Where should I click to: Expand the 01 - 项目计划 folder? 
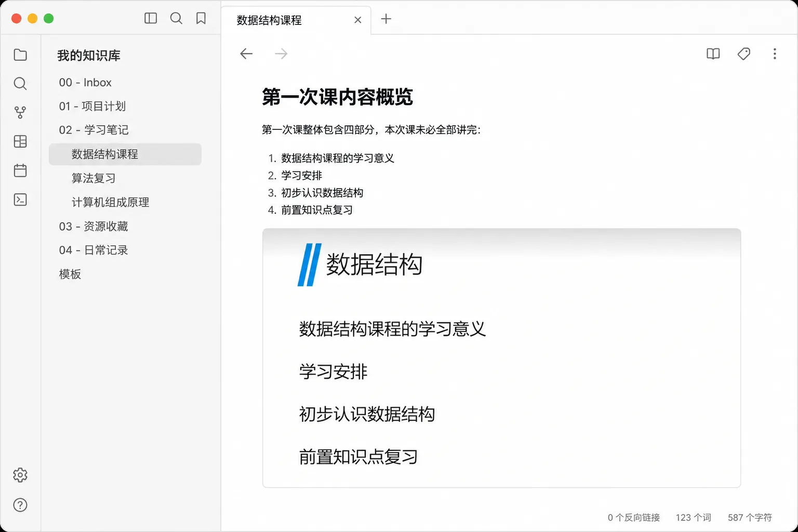(x=92, y=107)
